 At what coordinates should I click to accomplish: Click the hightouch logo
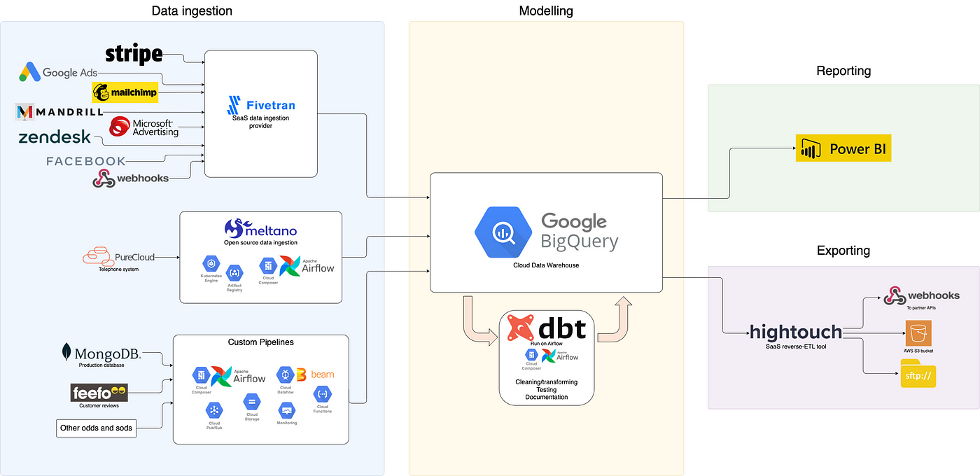coord(796,332)
